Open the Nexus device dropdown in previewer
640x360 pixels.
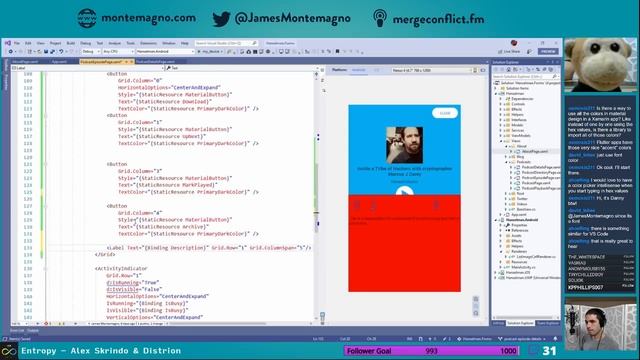tap(431, 70)
